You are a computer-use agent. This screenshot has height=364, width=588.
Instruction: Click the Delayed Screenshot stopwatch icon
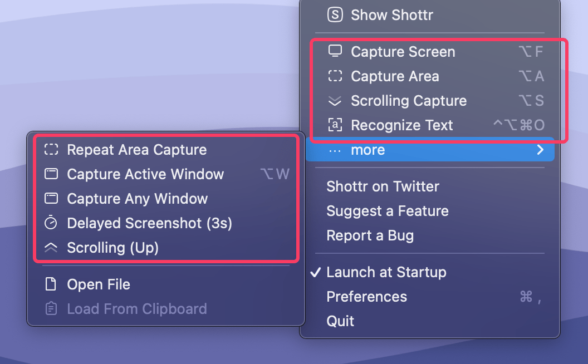click(51, 223)
